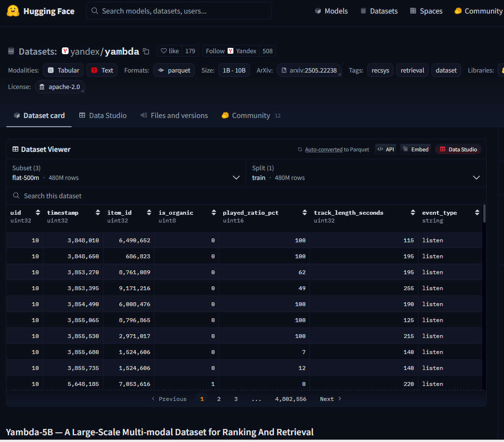Open Spaces in the top navigation
The width and height of the screenshot is (504, 442).
426,11
